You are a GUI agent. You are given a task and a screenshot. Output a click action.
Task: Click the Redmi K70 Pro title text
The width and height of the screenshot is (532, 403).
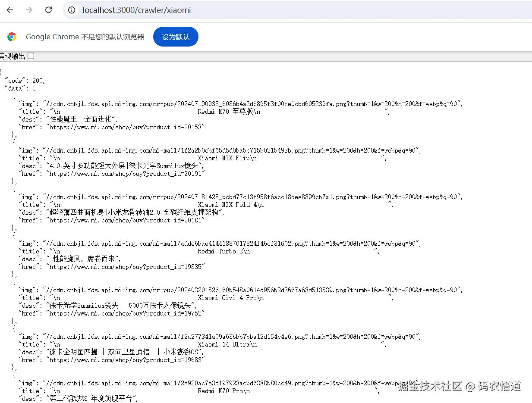point(220,391)
